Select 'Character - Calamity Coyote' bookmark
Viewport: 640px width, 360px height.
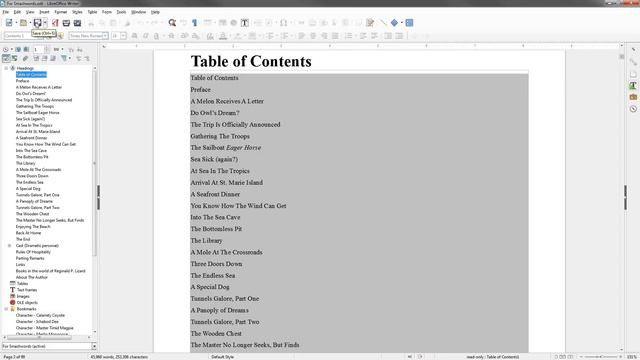coord(40,315)
